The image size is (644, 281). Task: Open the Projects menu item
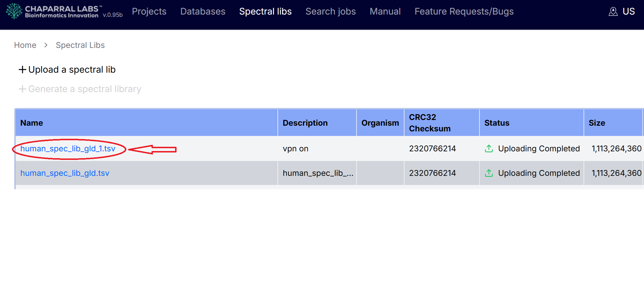tap(149, 11)
